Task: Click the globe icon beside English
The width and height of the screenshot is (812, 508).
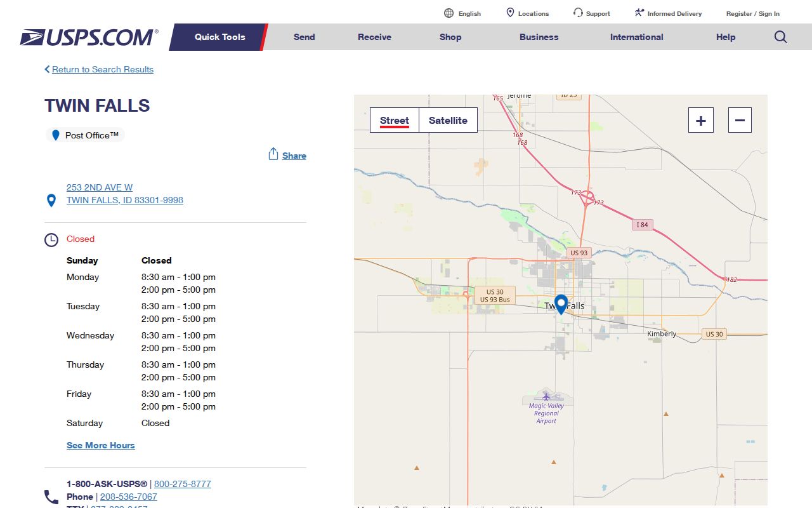Action: (449, 13)
